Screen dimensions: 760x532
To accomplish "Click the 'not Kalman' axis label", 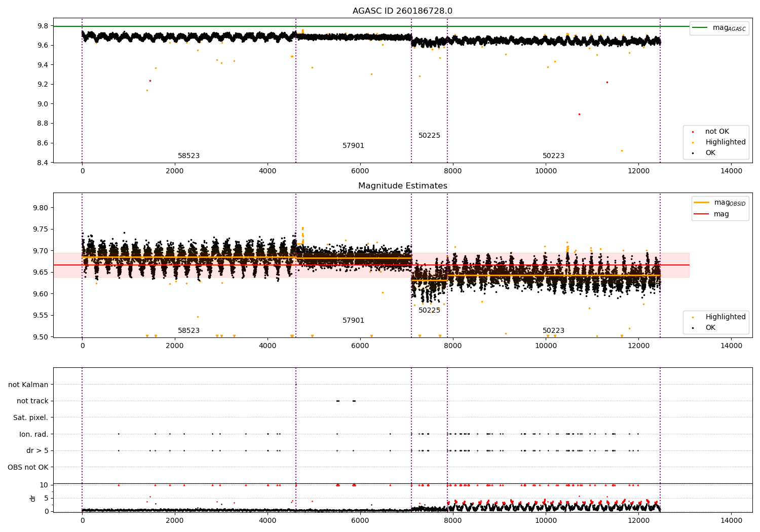I will (28, 385).
